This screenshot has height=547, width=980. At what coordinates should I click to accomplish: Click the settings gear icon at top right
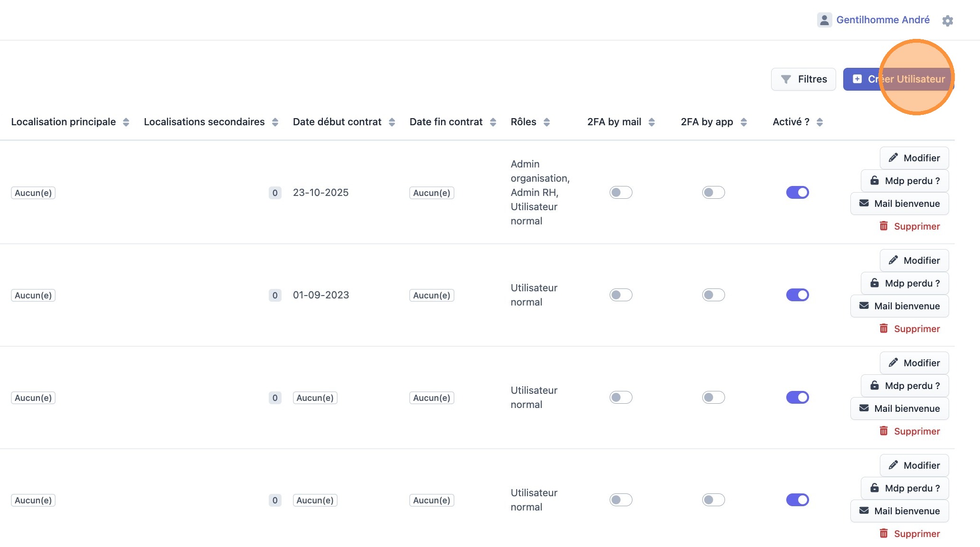[x=947, y=21]
